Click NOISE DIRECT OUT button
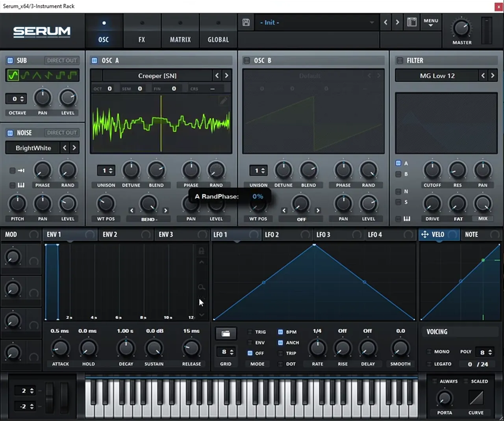This screenshot has height=421, width=504. click(62, 133)
